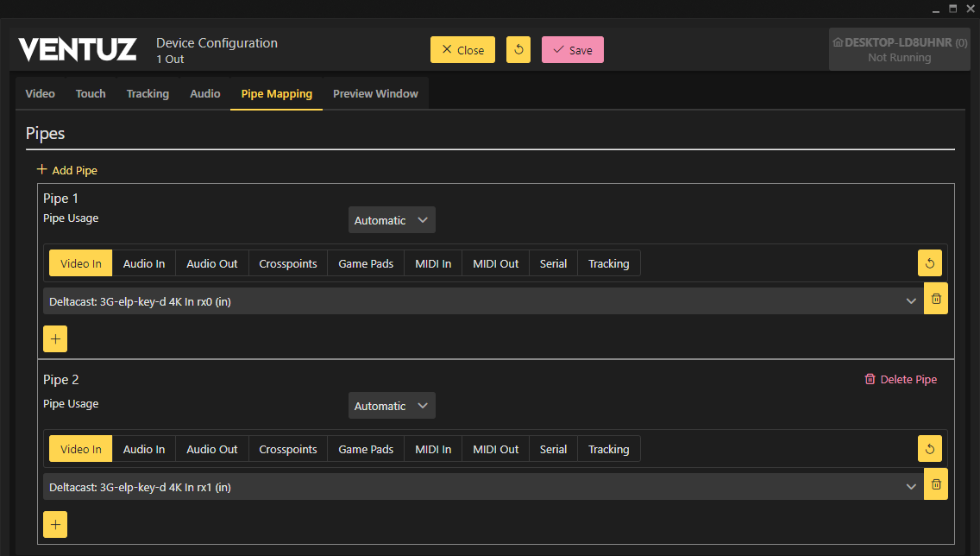Open the Tracking configuration tab

pyautogui.click(x=148, y=93)
